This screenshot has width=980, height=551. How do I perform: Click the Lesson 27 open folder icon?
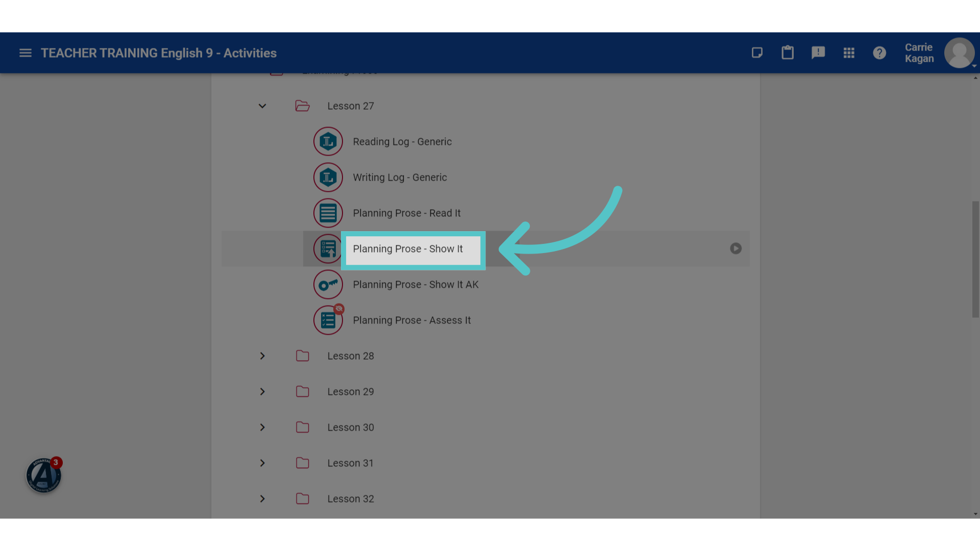pyautogui.click(x=302, y=106)
